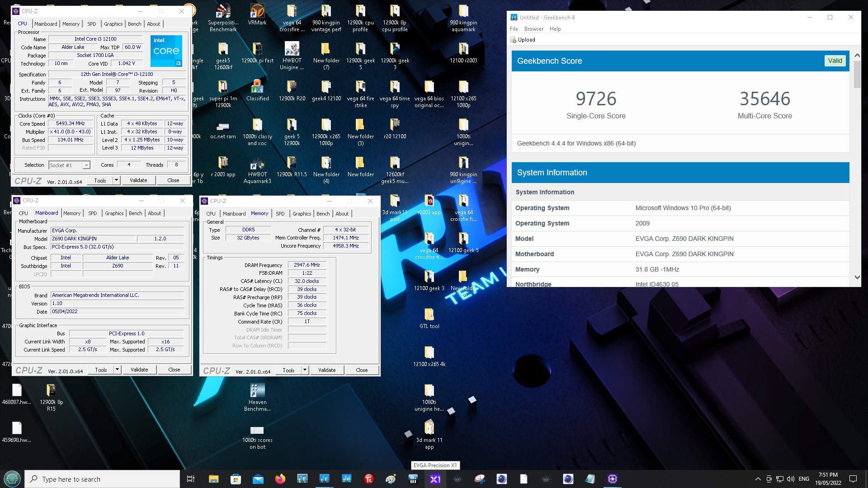Open Microsoft Store from the taskbar

[236, 479]
